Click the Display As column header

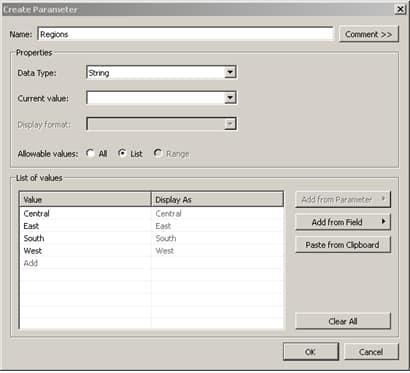coord(217,200)
